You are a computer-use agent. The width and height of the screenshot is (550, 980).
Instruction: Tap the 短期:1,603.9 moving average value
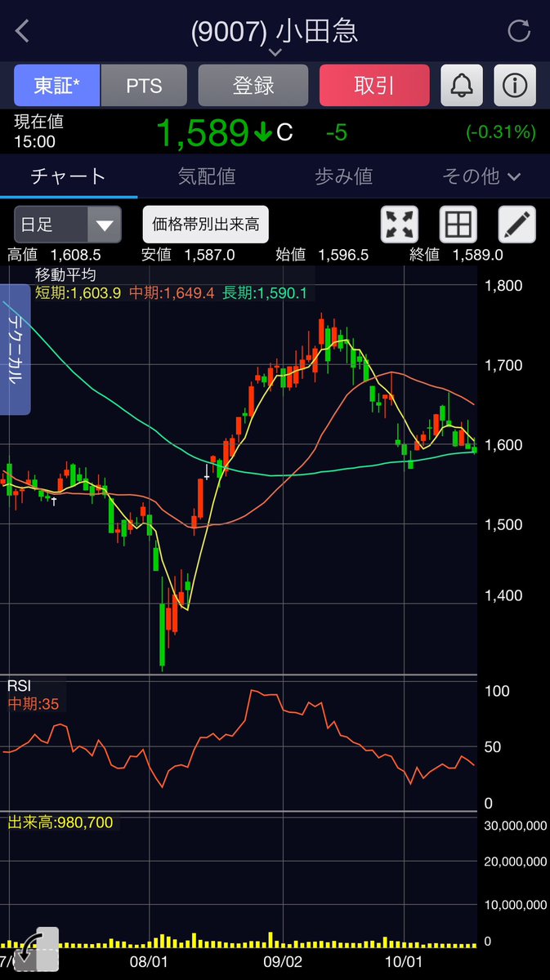pyautogui.click(x=78, y=292)
